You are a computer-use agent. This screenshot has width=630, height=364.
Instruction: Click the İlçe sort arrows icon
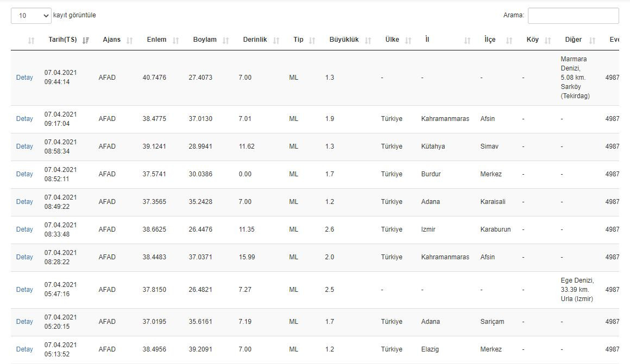(509, 40)
